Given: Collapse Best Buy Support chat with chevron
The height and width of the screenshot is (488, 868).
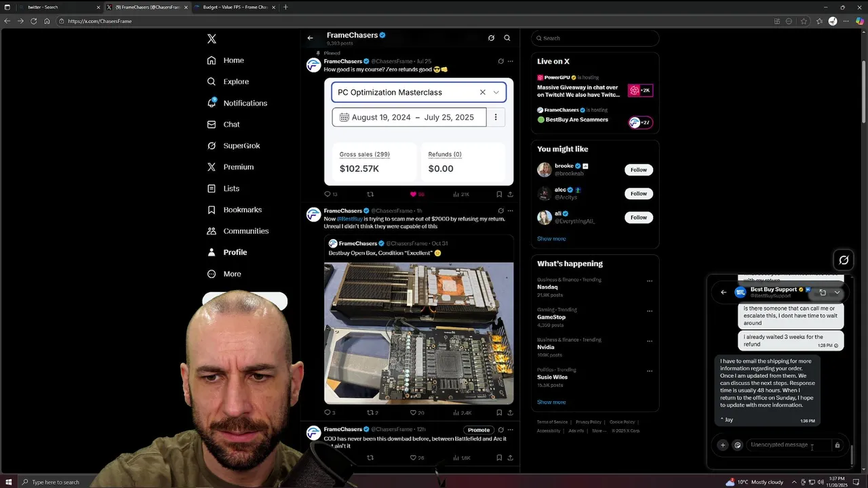Looking at the screenshot, I should (x=837, y=292).
